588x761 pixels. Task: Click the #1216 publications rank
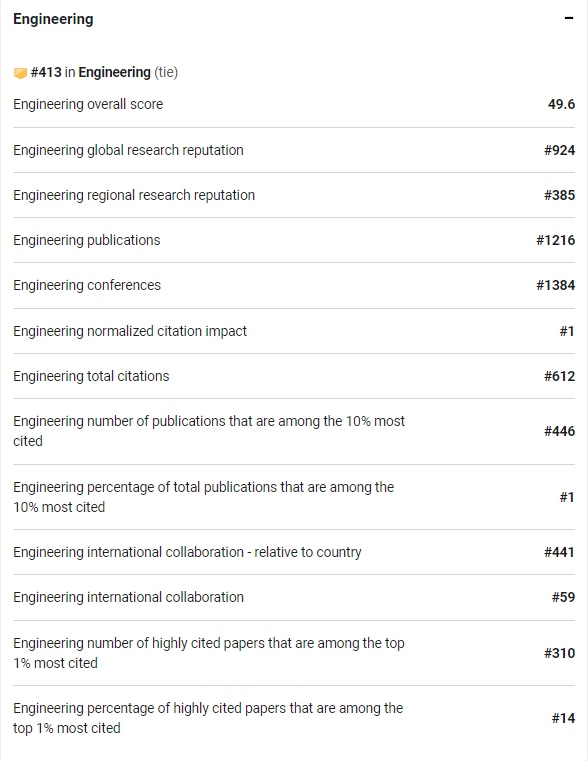(x=555, y=240)
